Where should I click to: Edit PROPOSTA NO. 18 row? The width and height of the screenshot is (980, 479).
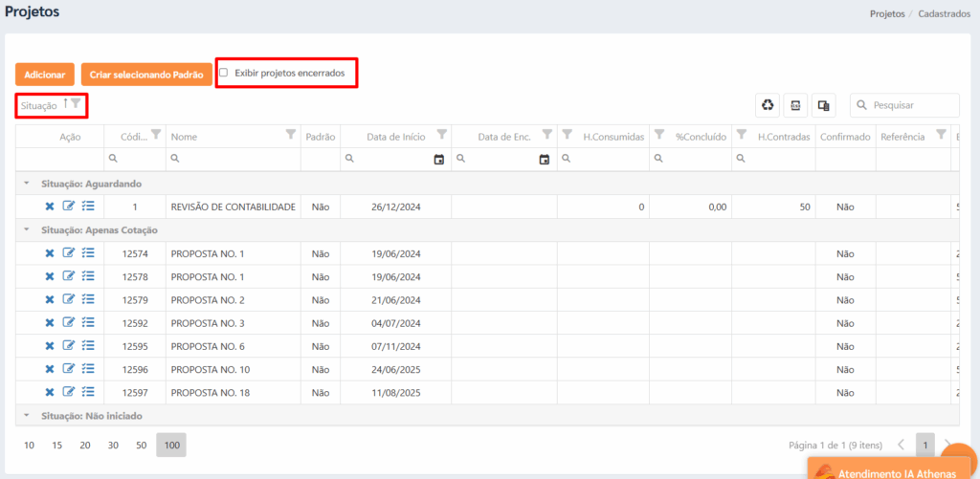[x=69, y=392]
